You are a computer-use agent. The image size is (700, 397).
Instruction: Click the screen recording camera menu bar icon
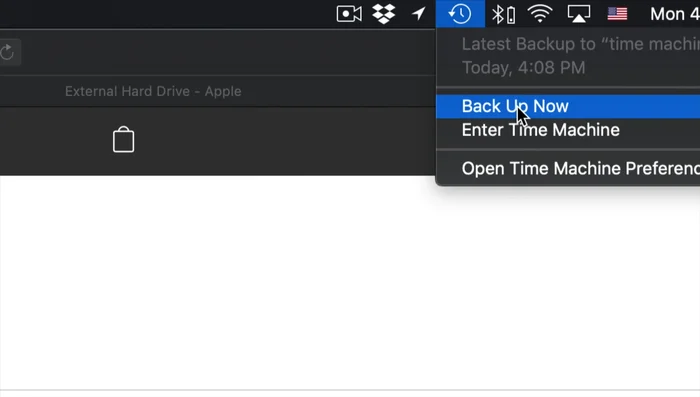349,14
